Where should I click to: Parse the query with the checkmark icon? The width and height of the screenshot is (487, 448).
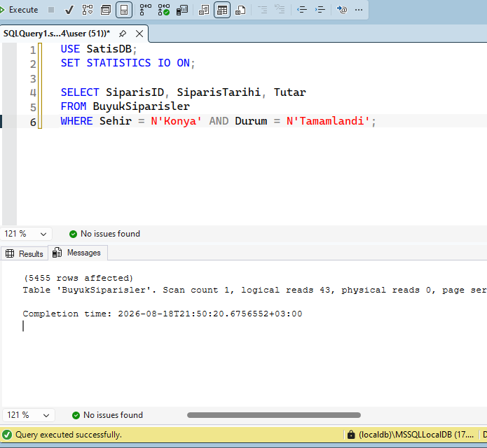[x=69, y=10]
